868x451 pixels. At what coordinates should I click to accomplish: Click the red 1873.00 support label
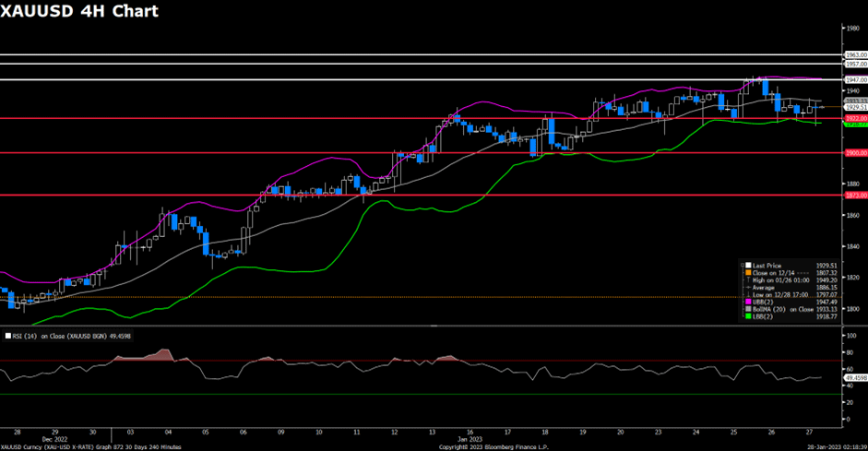click(x=856, y=196)
